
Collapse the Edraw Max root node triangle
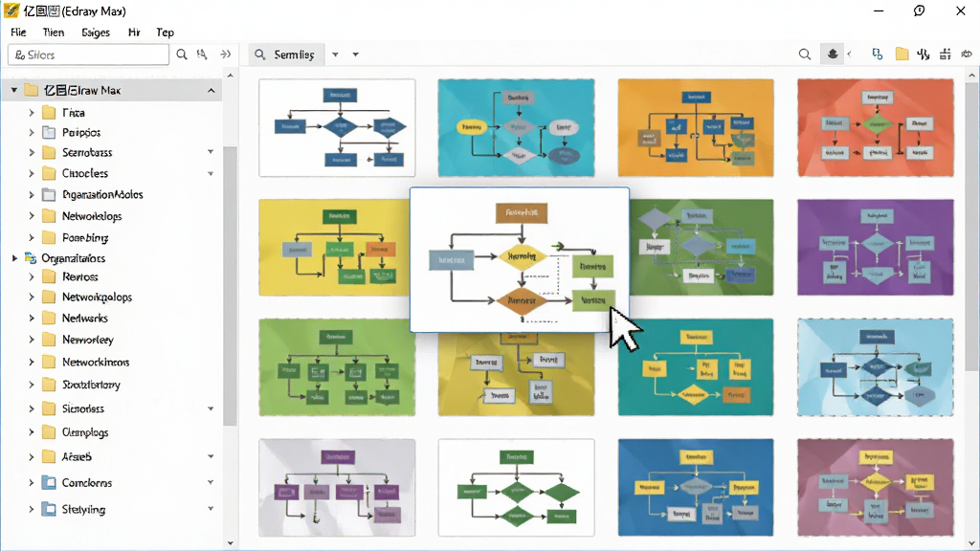click(x=13, y=91)
